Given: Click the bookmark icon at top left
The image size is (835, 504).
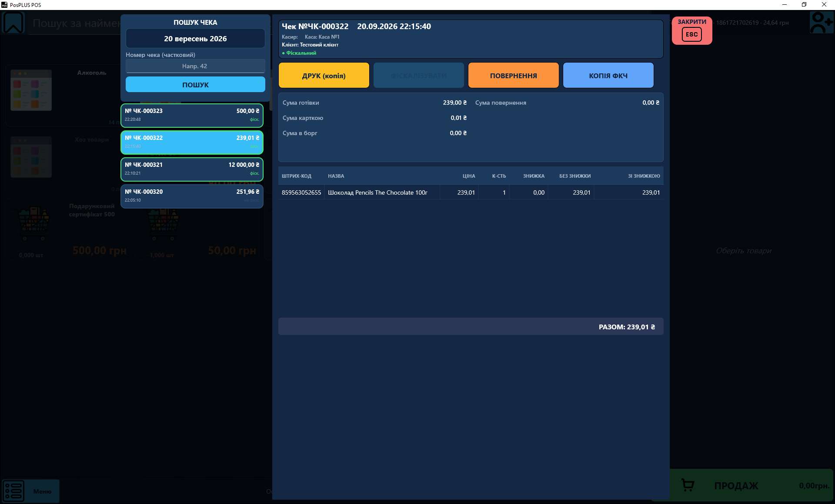Looking at the screenshot, I should (x=13, y=23).
